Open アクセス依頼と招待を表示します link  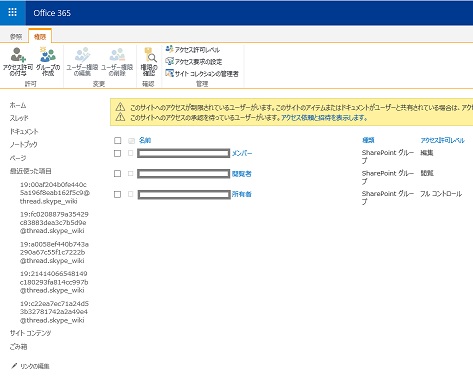(x=324, y=118)
